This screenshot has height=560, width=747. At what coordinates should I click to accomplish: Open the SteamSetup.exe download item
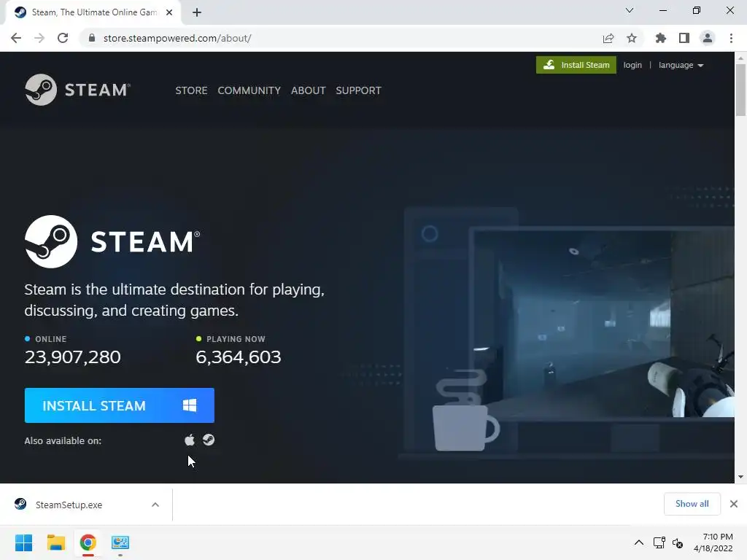coord(68,505)
